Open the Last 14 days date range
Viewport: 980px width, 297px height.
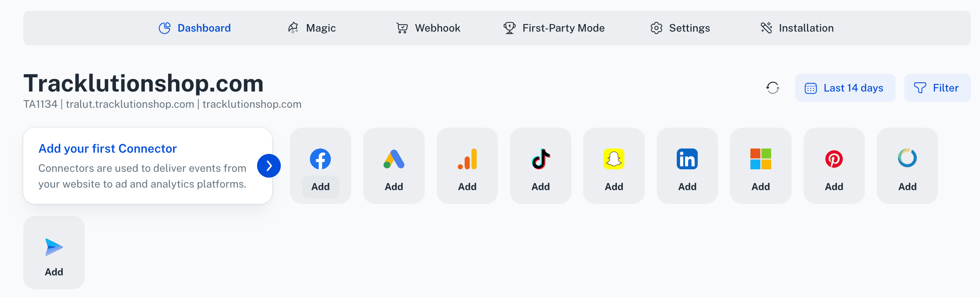tap(845, 88)
